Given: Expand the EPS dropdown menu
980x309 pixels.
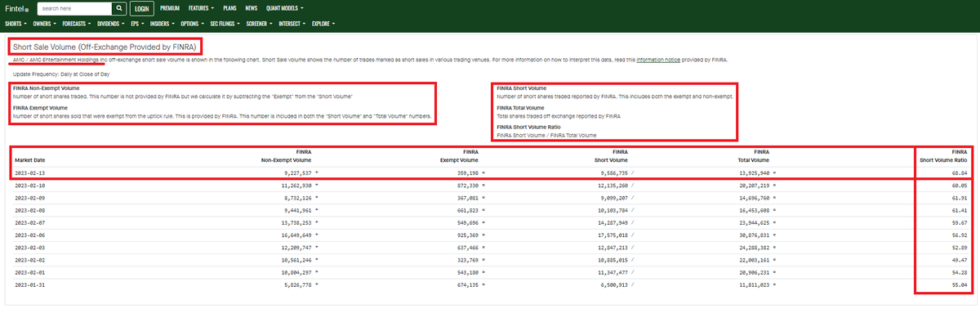Looking at the screenshot, I should (138, 24).
